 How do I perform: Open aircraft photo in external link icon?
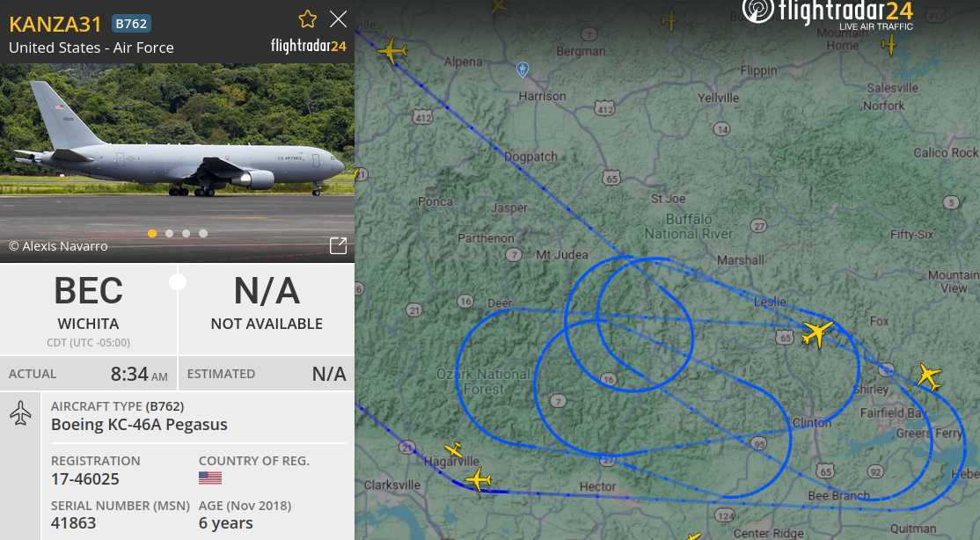coord(338,245)
